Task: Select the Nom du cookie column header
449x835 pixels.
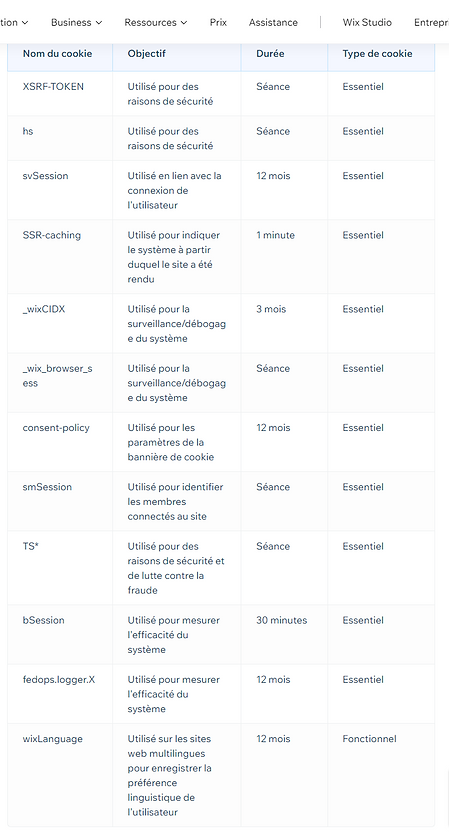Action: (57, 53)
